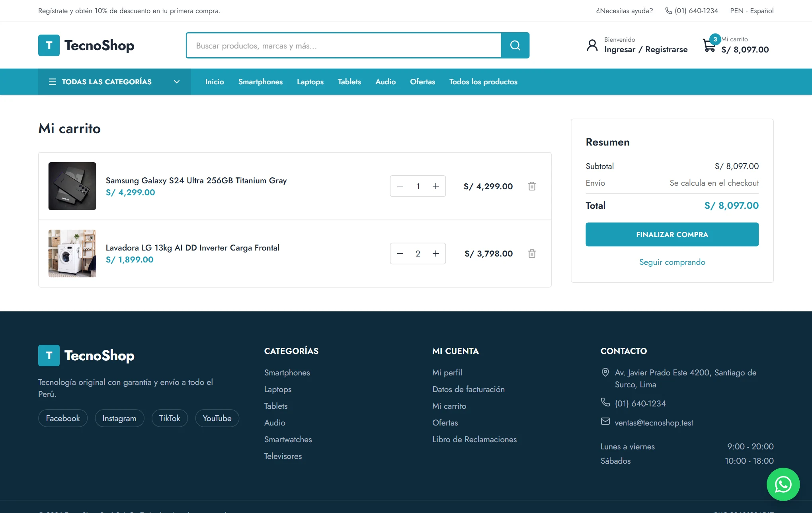The height and width of the screenshot is (513, 812).
Task: Submit search with magnifier icon button
Action: (x=515, y=45)
